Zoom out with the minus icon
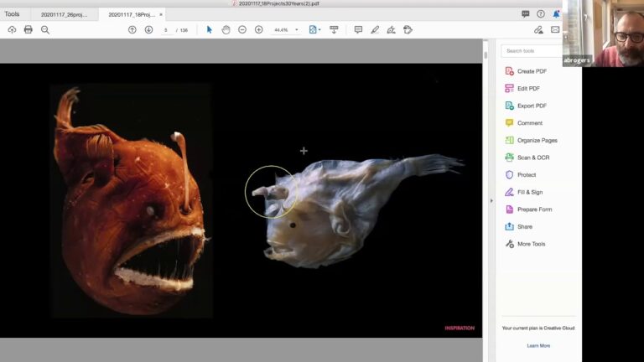Screen dimensions: 644x362 click(x=242, y=29)
